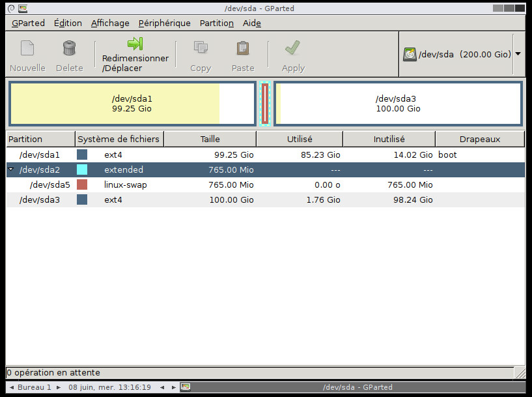
Task: Switch to the previous desktop with the left arrow
Action: 11,387
